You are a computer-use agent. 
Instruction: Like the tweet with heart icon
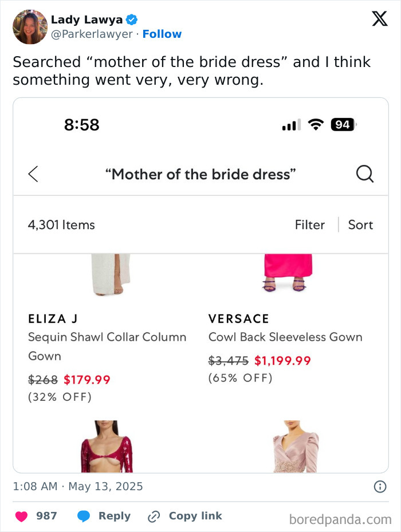point(21,516)
